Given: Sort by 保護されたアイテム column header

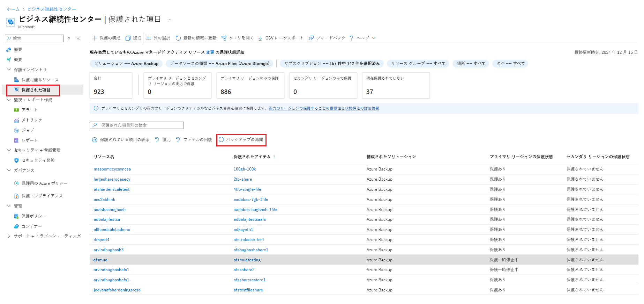Looking at the screenshot, I should point(252,157).
